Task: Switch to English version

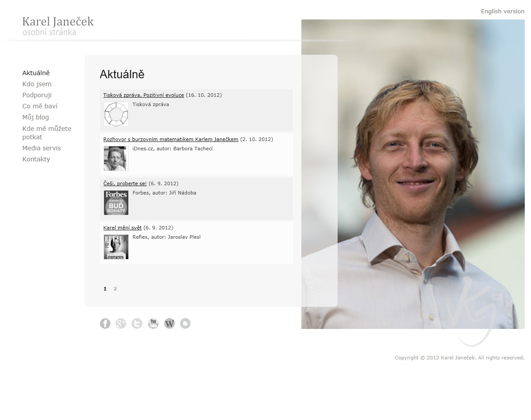Action: click(x=503, y=11)
